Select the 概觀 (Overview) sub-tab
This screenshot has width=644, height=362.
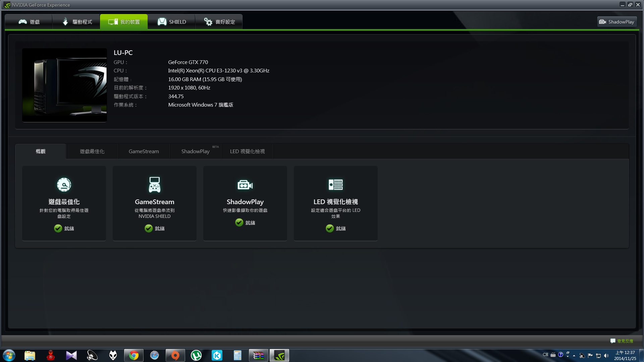[x=41, y=152]
